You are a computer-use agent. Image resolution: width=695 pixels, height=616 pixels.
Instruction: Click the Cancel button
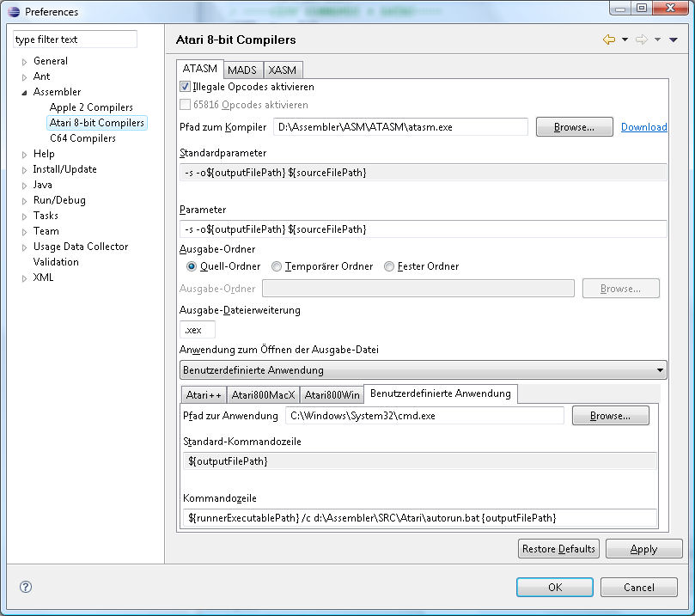click(x=639, y=587)
